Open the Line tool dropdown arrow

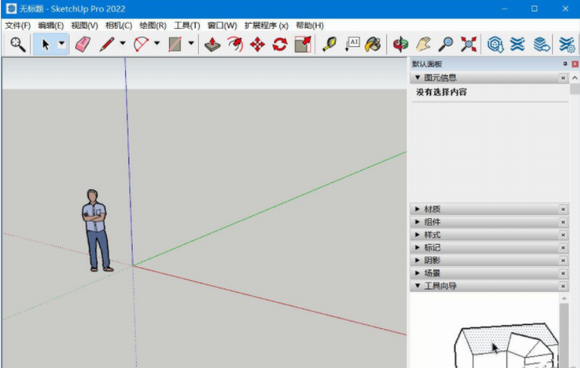pos(122,44)
